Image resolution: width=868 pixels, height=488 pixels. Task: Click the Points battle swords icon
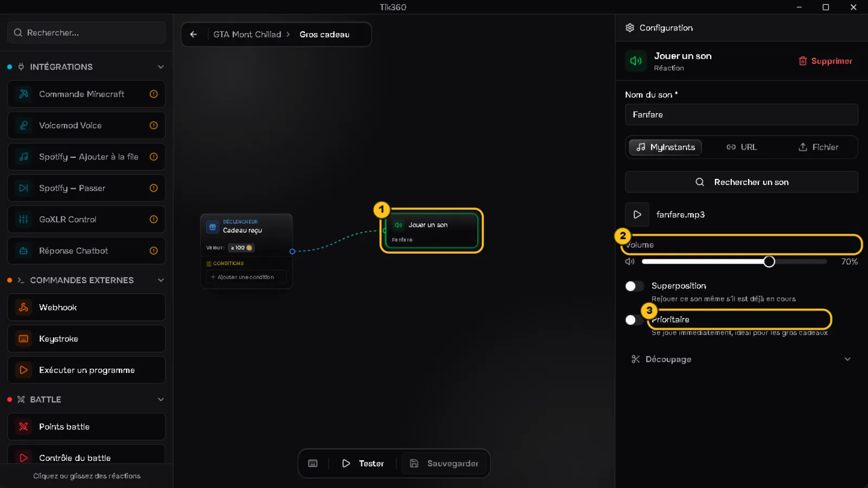coord(23,427)
